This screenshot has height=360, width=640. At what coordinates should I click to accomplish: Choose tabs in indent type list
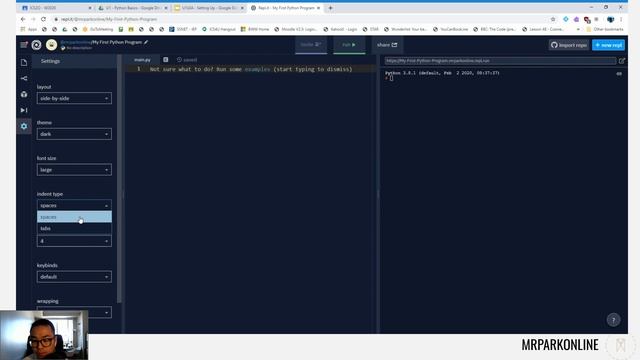(x=74, y=228)
